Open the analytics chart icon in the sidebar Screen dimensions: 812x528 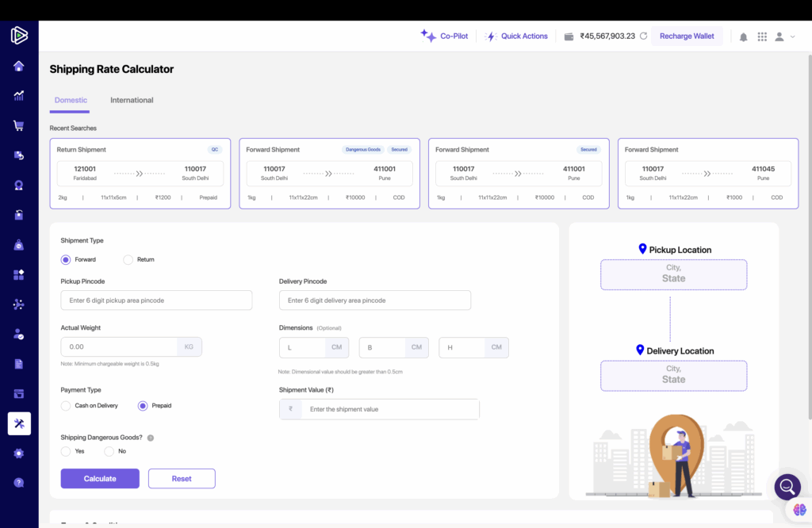tap(19, 96)
